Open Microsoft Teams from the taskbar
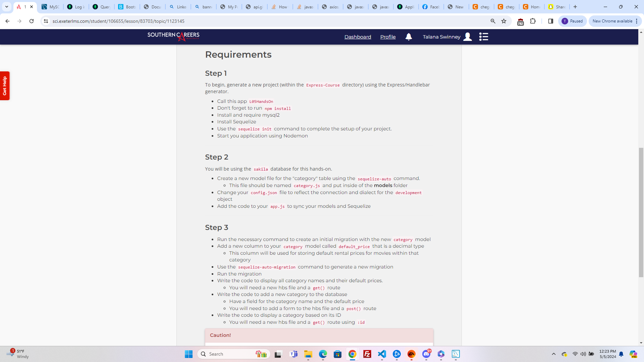644x362 pixels. pyautogui.click(x=293, y=354)
